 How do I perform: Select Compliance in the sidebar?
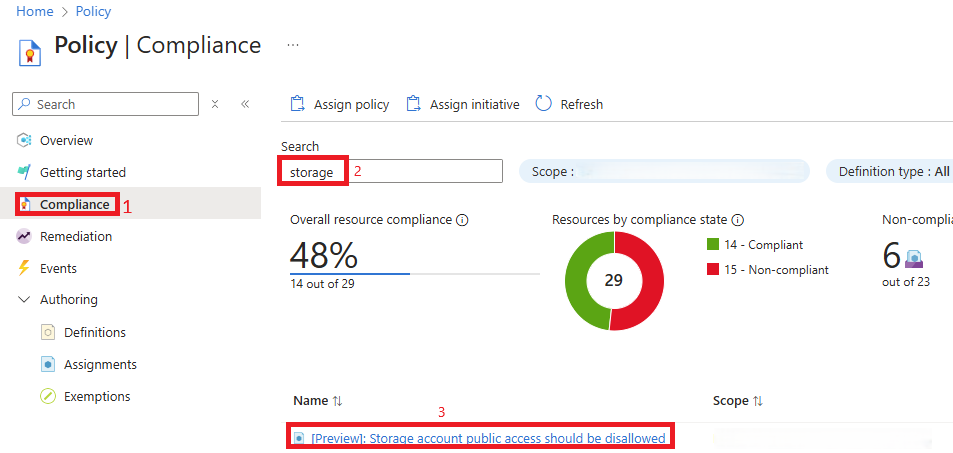coord(75,204)
